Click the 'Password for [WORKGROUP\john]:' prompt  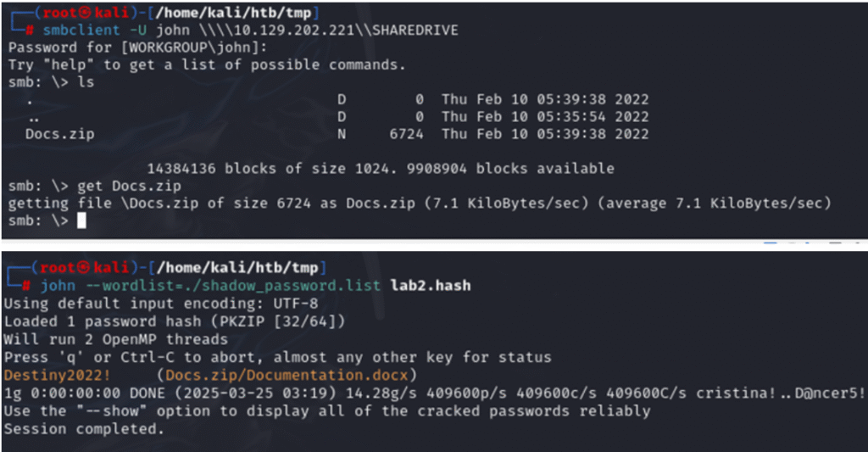[119, 47]
